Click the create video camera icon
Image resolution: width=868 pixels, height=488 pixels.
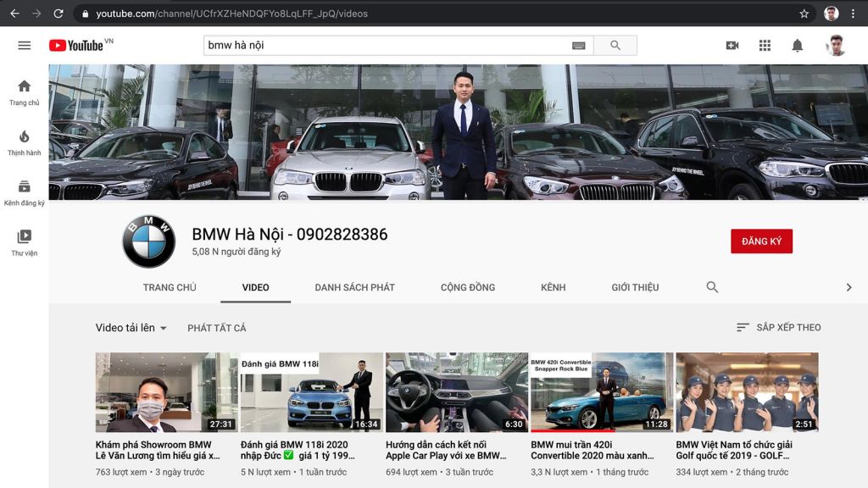pyautogui.click(x=732, y=46)
